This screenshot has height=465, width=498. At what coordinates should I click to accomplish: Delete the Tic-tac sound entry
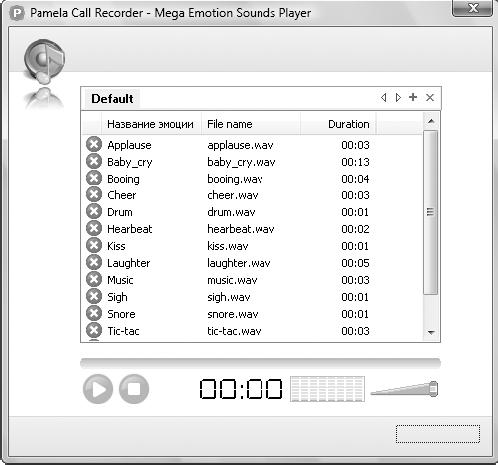(94, 330)
